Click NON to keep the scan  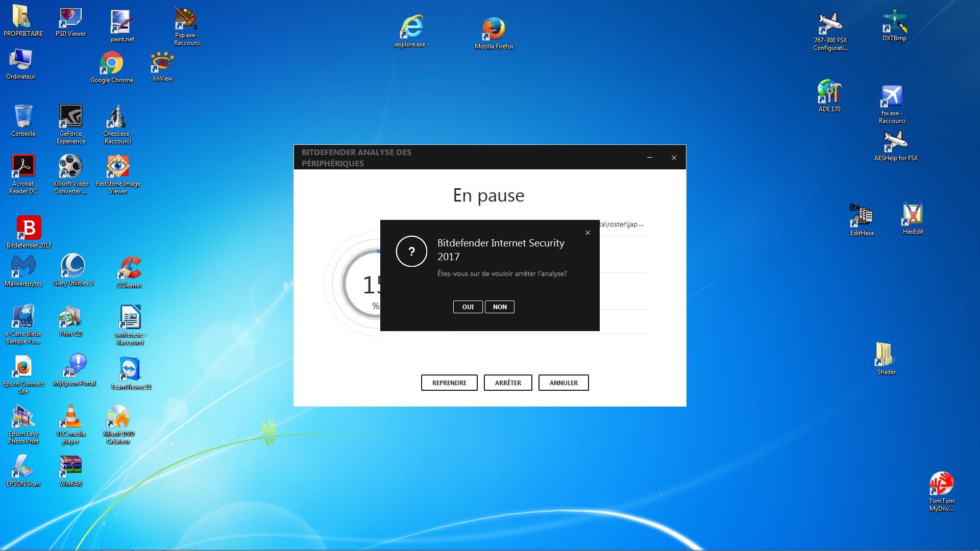(500, 307)
